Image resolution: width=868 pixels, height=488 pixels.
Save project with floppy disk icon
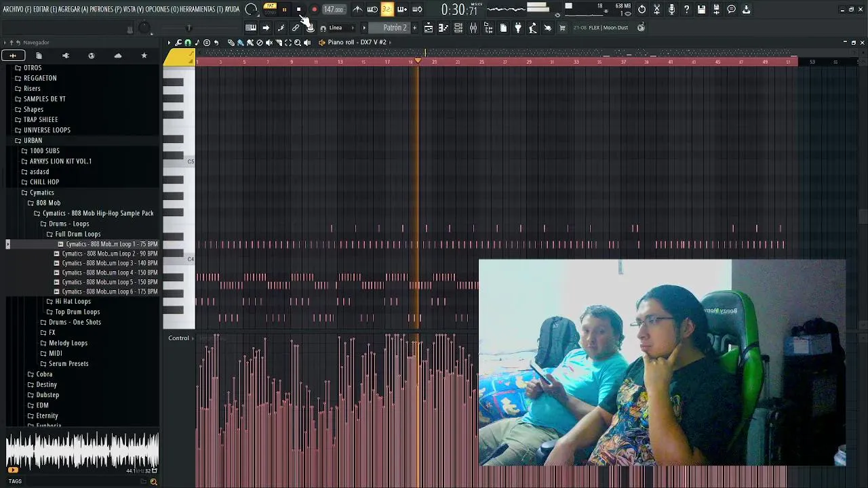click(701, 9)
